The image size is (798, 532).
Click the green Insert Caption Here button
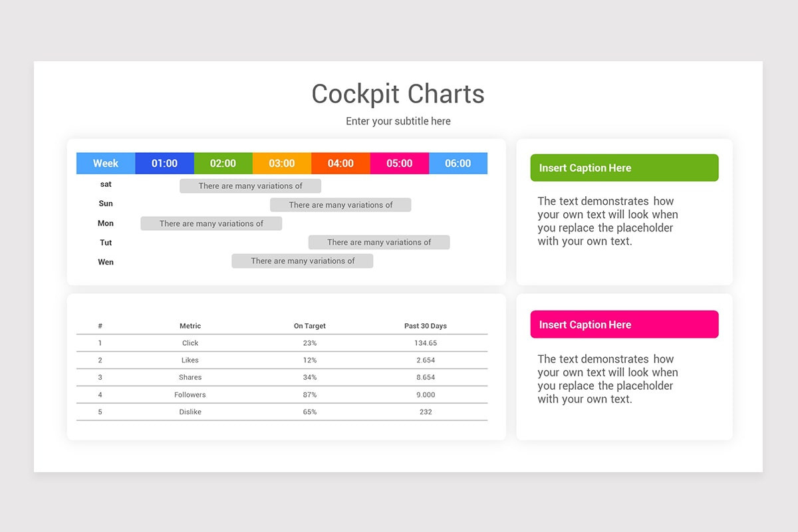point(624,168)
